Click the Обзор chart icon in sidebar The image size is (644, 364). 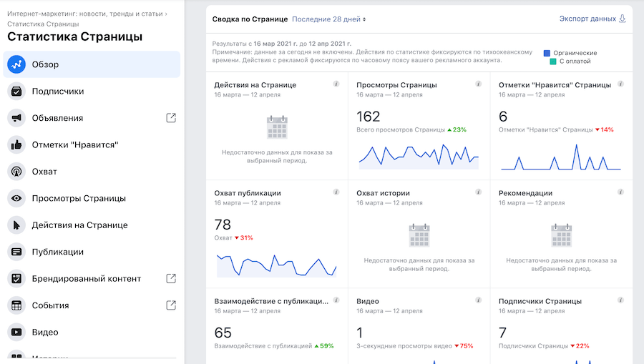(x=16, y=64)
